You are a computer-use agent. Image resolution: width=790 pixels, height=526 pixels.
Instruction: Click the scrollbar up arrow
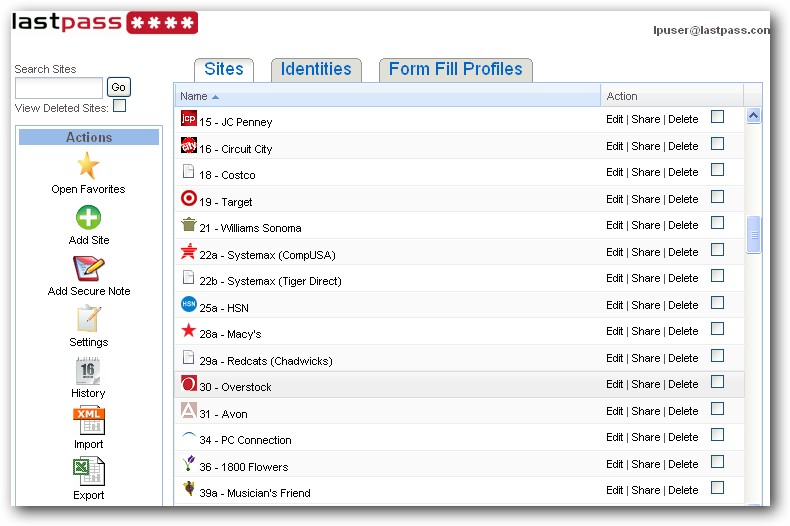754,116
